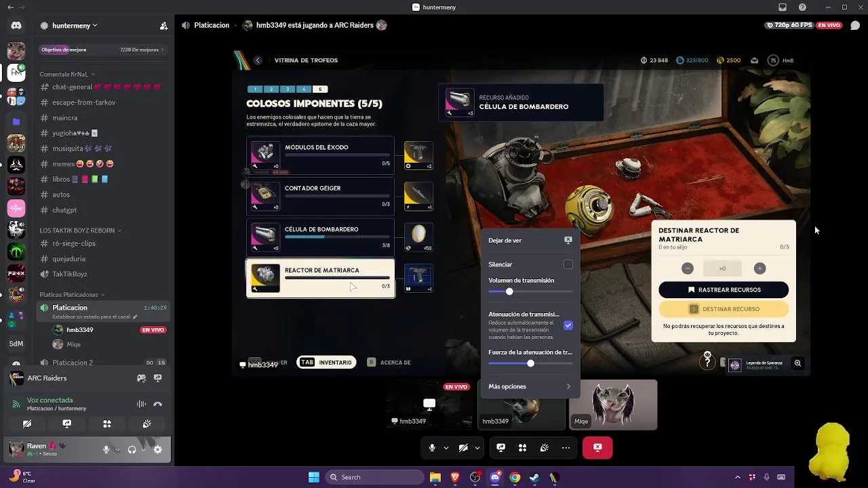Viewport: 868px width, 488px height.
Task: Open Brave browser on the taskbar
Action: [x=455, y=477]
